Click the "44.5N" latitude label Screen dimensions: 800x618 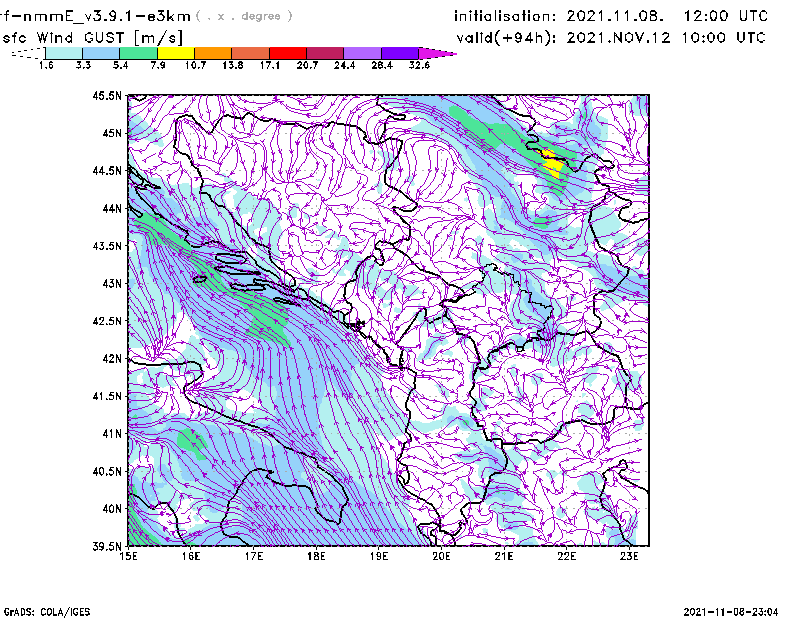pos(107,170)
